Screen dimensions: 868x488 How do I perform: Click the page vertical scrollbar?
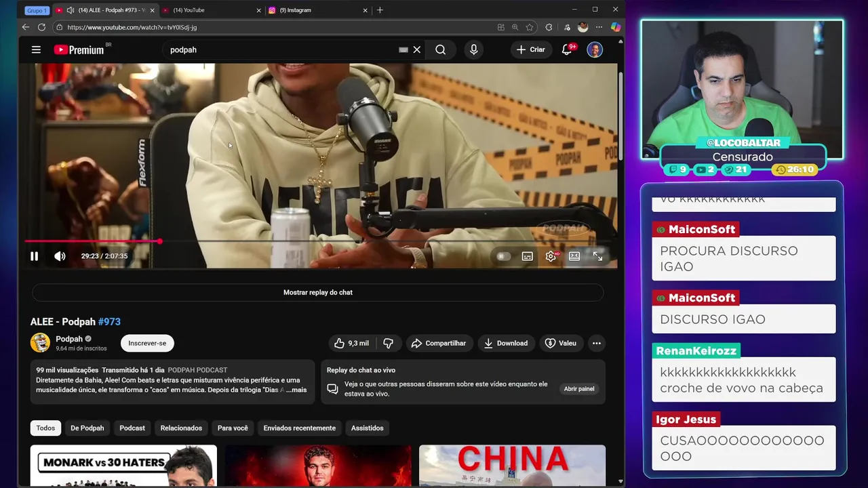[x=621, y=115]
